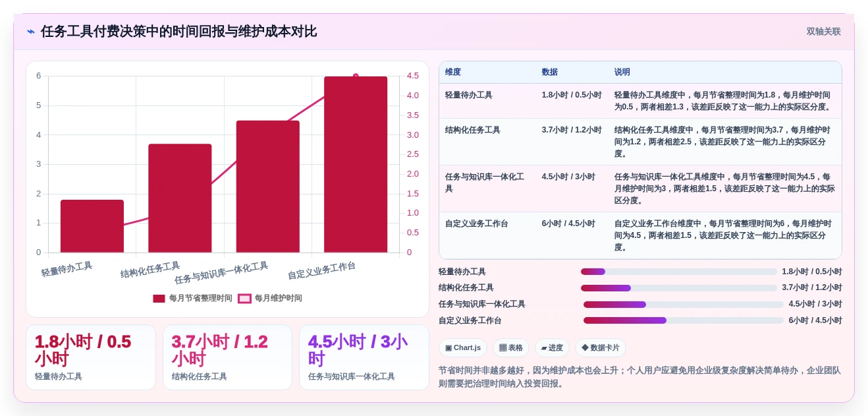
Task: Select the Chart.js tag button
Action: [463, 348]
